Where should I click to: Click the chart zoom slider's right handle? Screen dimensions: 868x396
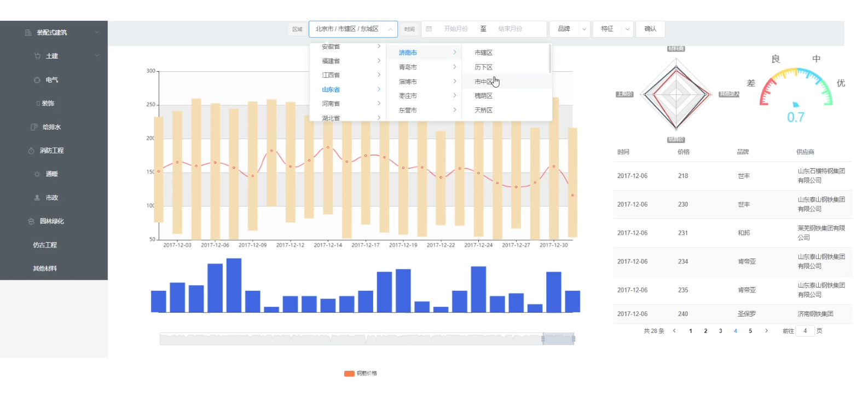click(574, 339)
